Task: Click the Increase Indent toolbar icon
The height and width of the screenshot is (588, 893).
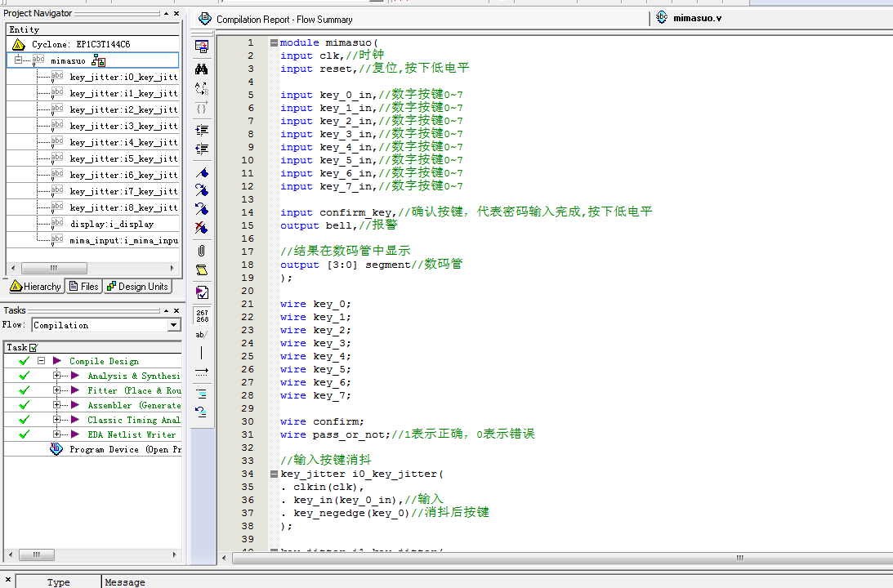Action: pyautogui.click(x=202, y=130)
